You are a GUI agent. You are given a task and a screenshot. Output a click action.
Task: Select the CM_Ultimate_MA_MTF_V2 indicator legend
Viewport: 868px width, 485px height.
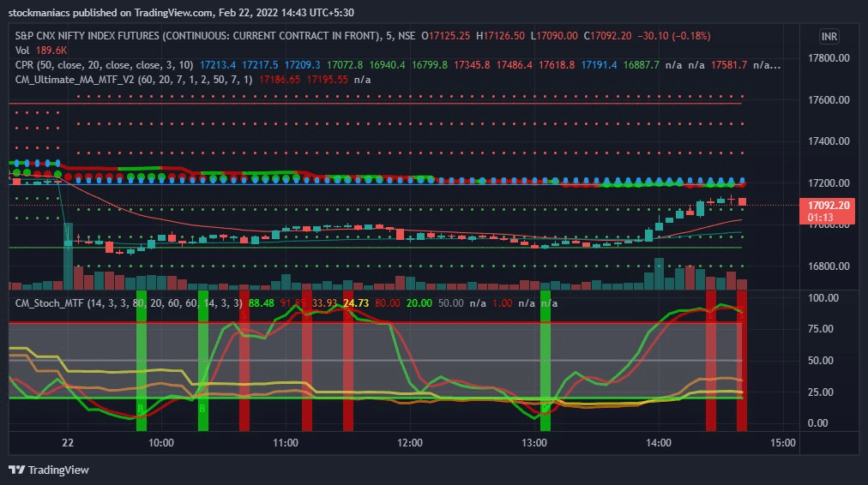point(134,80)
